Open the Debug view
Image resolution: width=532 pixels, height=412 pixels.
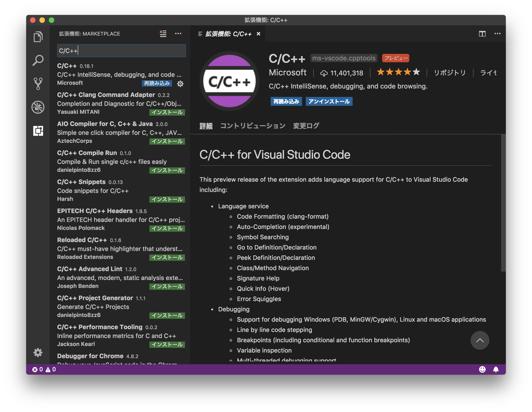click(38, 107)
